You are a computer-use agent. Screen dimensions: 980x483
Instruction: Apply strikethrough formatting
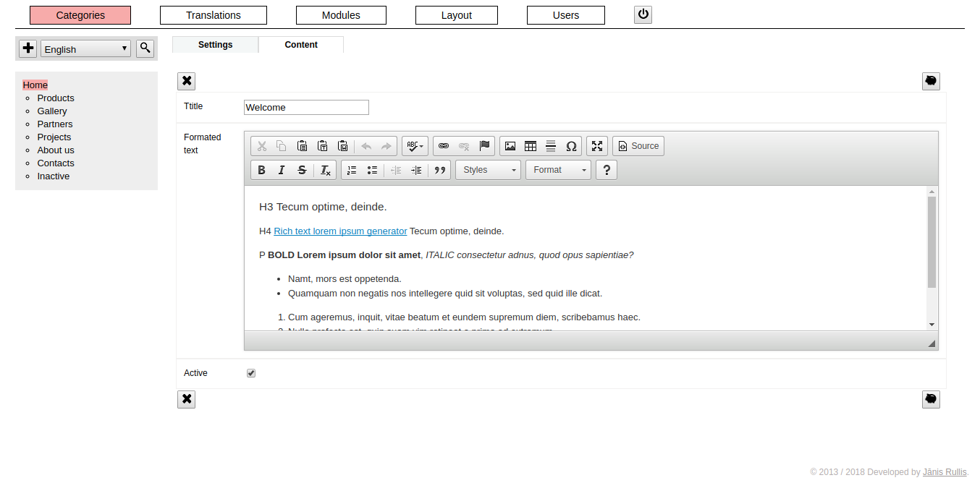point(303,170)
